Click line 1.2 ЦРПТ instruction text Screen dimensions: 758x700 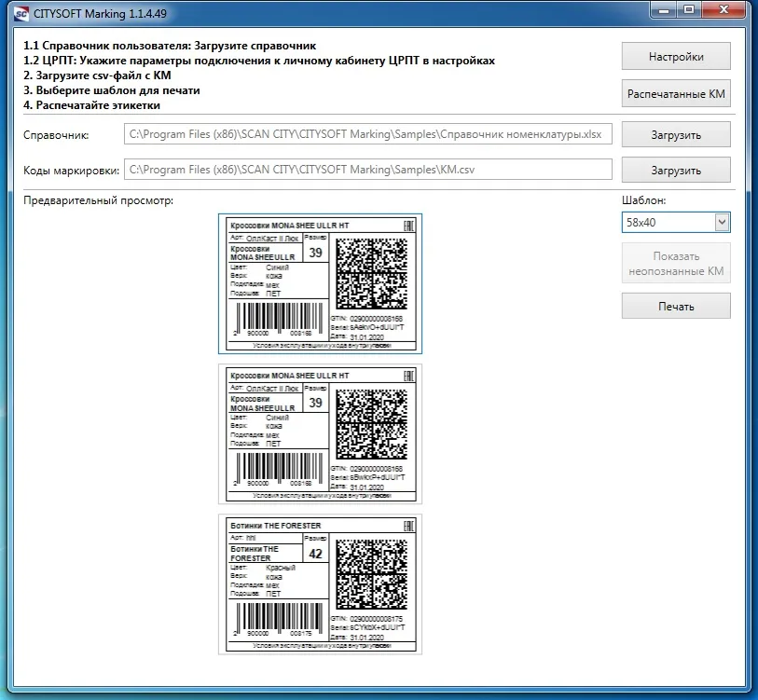pos(259,61)
